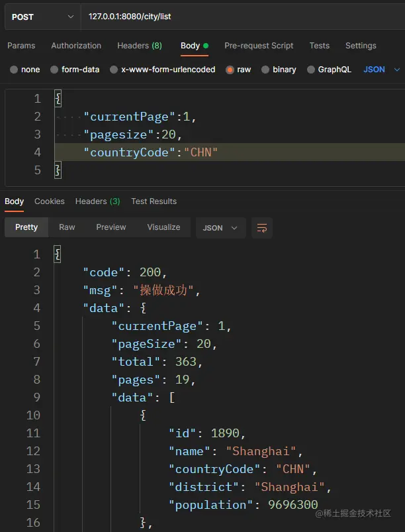
Task: Select the raw body radio button
Action: point(230,70)
